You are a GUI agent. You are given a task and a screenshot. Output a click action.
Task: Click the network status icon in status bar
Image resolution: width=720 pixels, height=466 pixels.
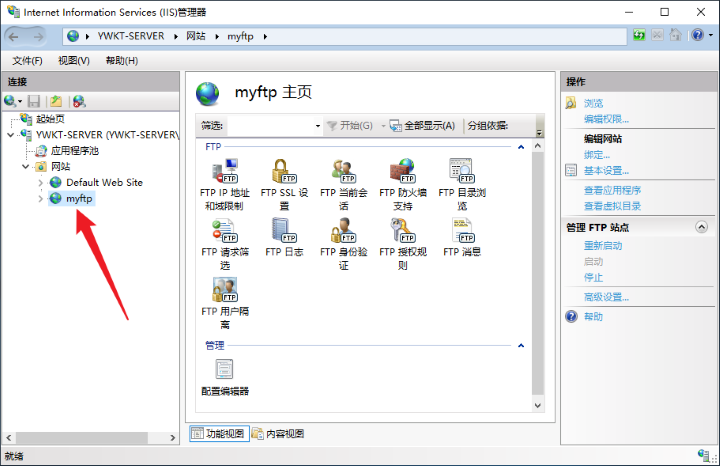(x=704, y=455)
